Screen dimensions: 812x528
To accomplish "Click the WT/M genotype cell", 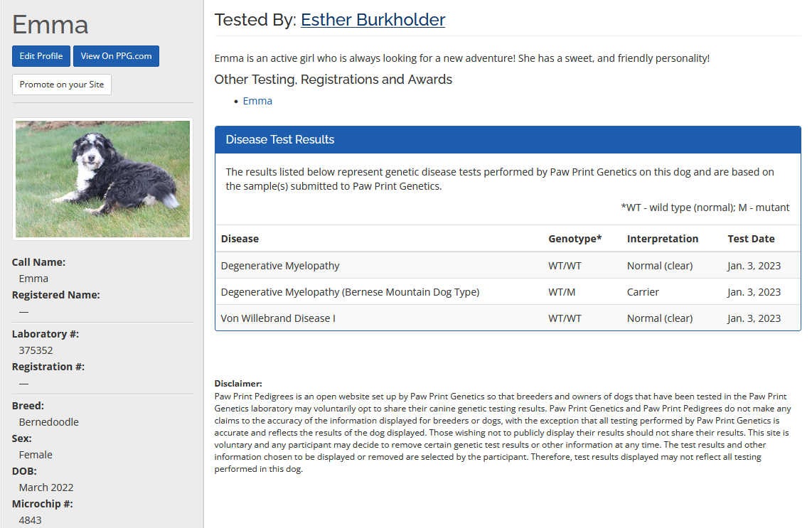I will click(x=562, y=292).
